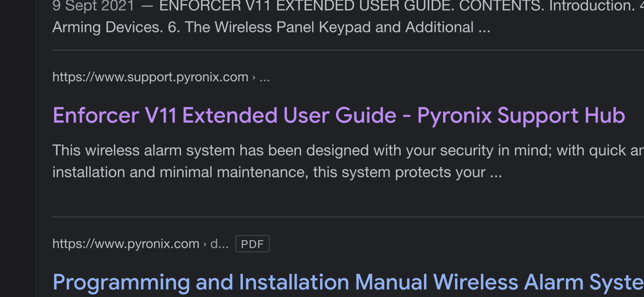Click the ellipsis after support.pyronix.com
The width and height of the screenshot is (644, 297).
pyautogui.click(x=264, y=77)
